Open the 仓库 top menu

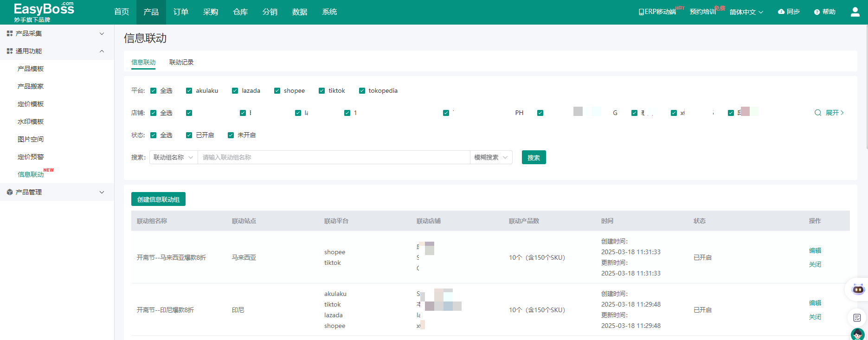tap(240, 12)
